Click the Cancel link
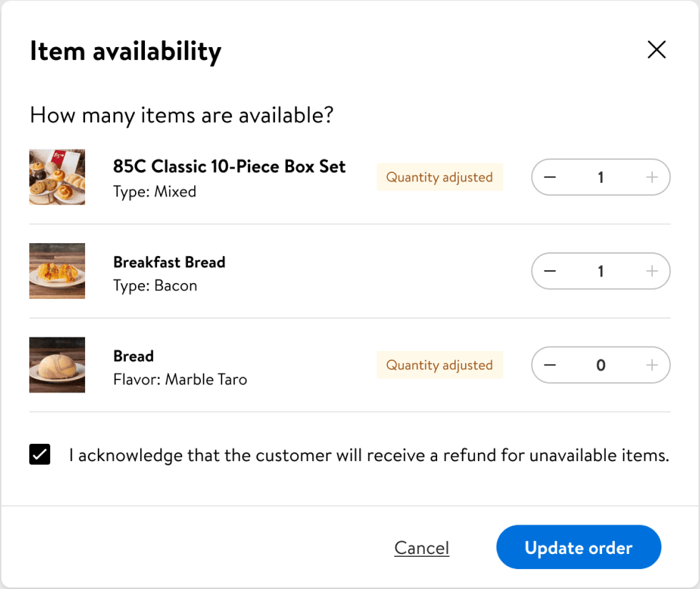Viewport: 700px width, 589px height. point(421,548)
